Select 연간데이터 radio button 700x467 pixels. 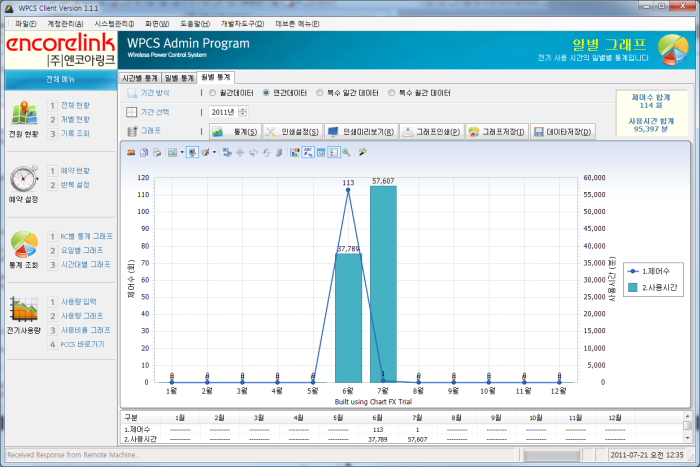[266, 93]
